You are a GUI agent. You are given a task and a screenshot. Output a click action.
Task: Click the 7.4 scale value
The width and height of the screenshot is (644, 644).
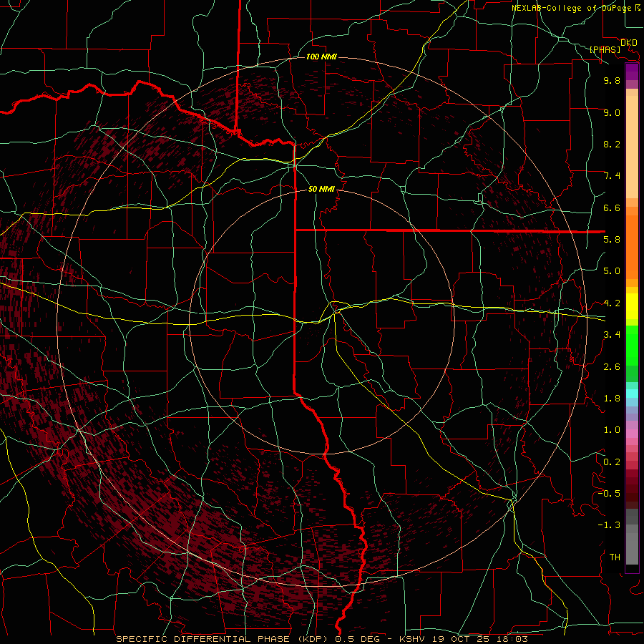click(x=612, y=176)
